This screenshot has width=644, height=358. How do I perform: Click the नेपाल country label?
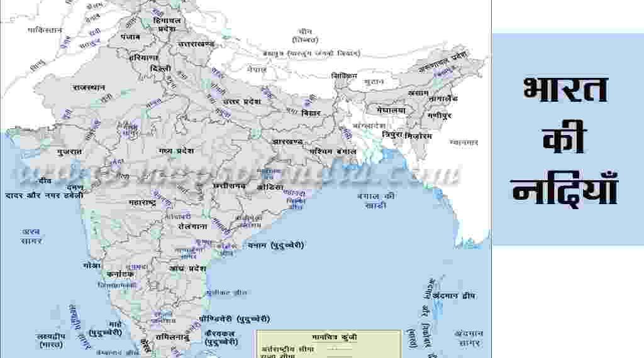tap(257, 69)
